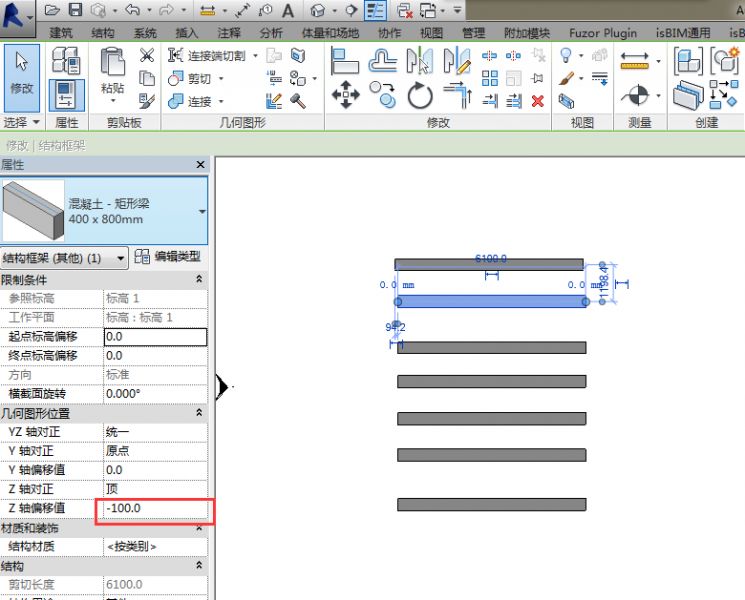
Task: Collapse the 限制条件 section
Action: click(x=198, y=280)
